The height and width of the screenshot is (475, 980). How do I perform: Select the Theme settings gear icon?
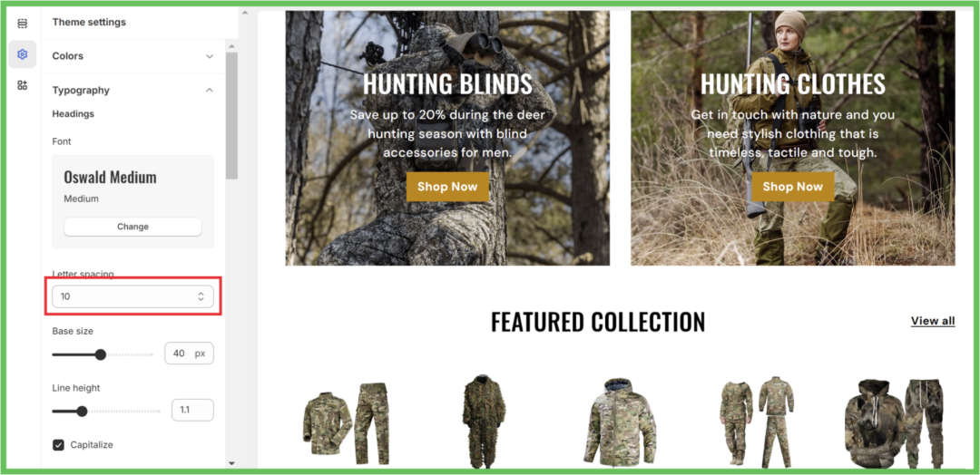pos(23,54)
